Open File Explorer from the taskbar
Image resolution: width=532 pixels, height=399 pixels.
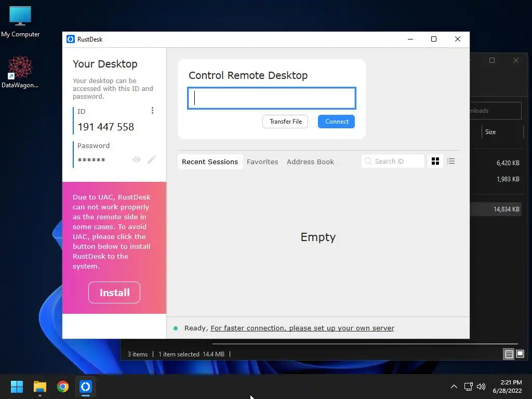click(x=39, y=387)
